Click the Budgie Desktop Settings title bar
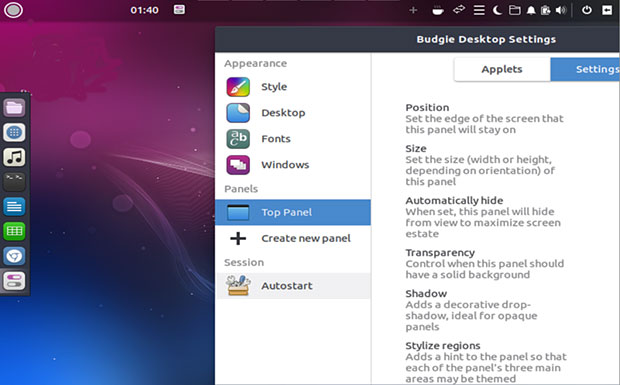Image resolution: width=620 pixels, height=385 pixels. tap(418, 39)
